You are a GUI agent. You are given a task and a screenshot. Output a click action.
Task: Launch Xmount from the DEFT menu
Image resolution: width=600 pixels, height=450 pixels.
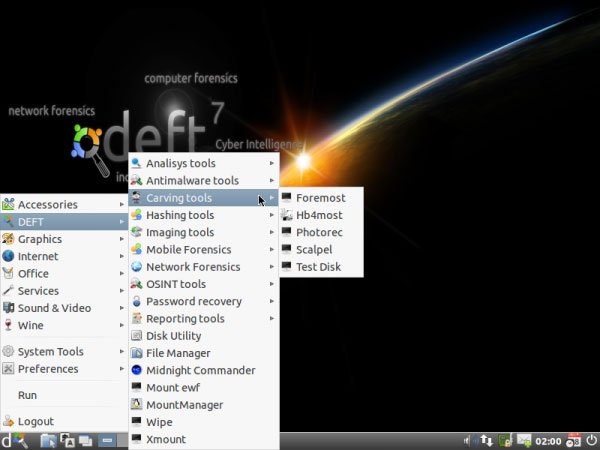click(x=204, y=439)
